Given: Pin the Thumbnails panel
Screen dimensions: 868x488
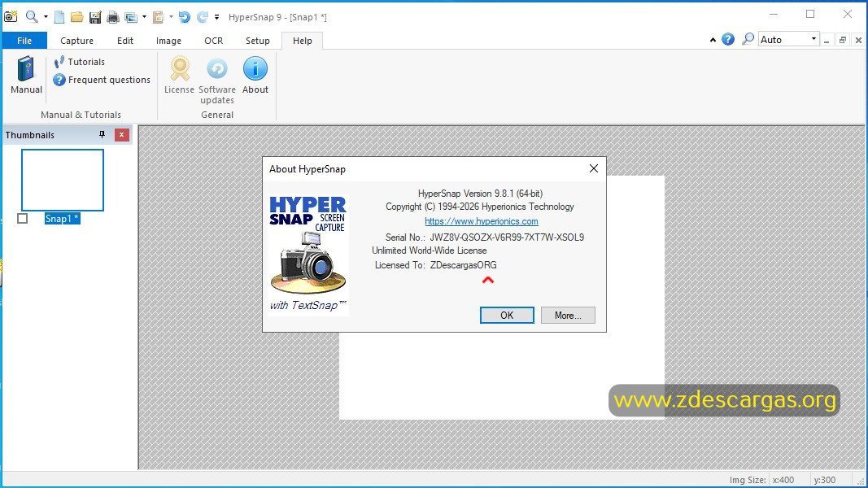Looking at the screenshot, I should click(102, 134).
